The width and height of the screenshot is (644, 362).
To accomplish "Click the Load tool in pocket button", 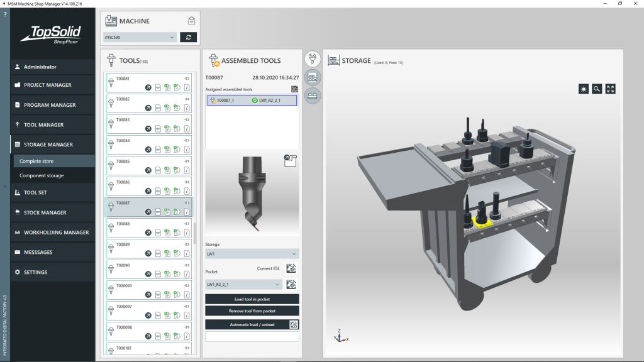I will [x=252, y=298].
